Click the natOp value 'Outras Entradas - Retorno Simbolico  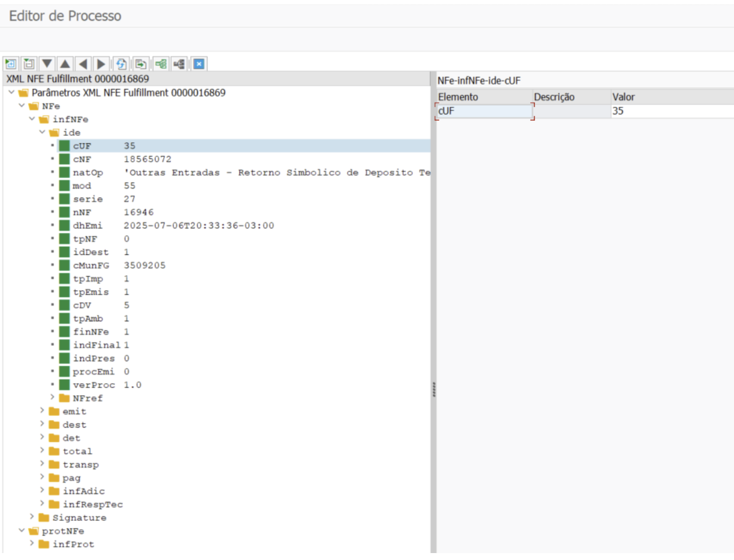(x=277, y=172)
